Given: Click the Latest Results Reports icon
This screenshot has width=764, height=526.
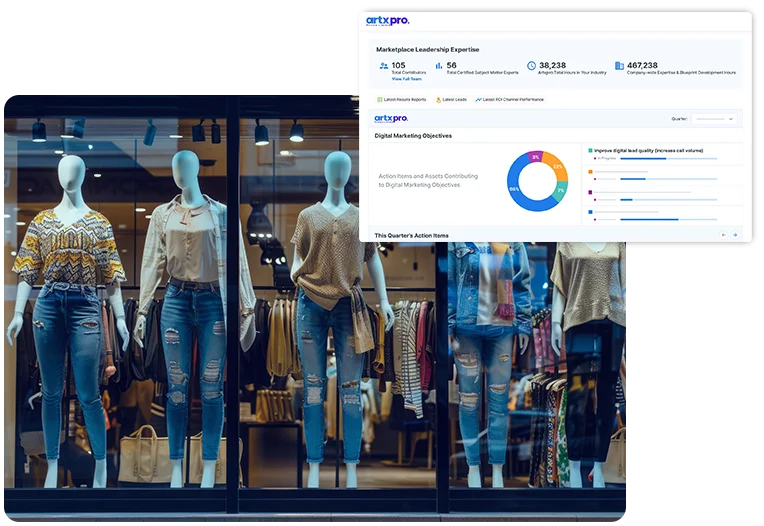Looking at the screenshot, I should tap(380, 100).
